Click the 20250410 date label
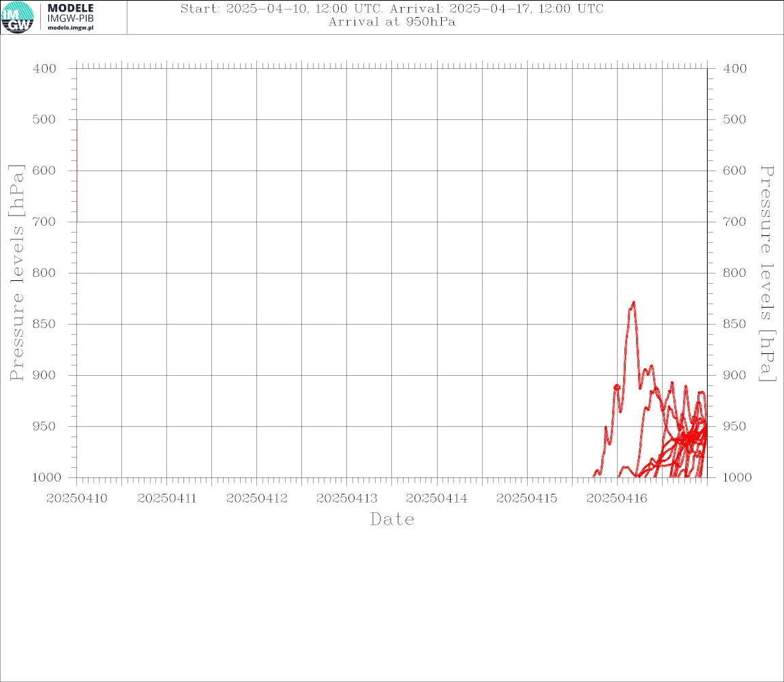The height and width of the screenshot is (682, 784). 76,499
